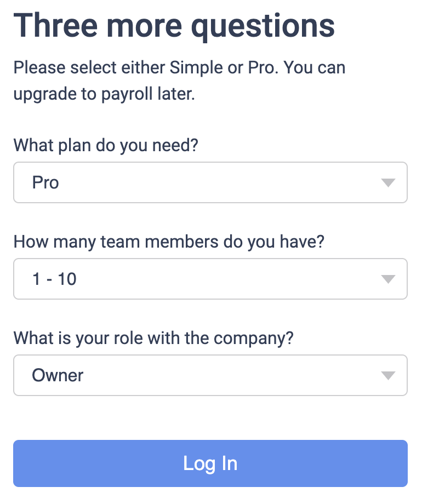Submit the form with Log In

tap(210, 463)
